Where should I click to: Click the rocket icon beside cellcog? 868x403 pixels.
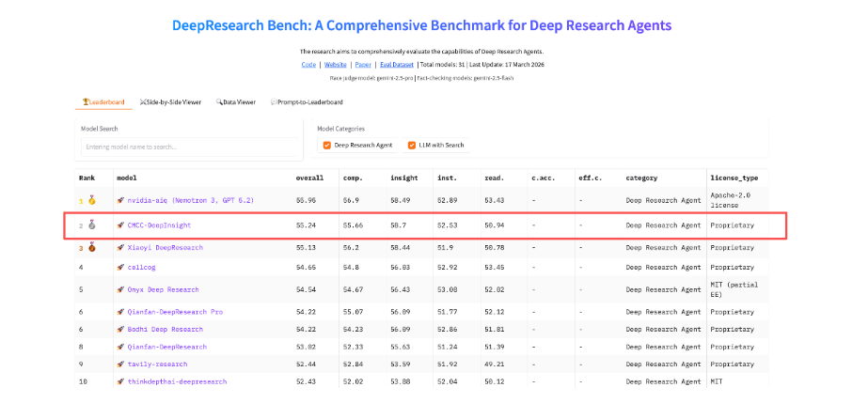(x=120, y=268)
